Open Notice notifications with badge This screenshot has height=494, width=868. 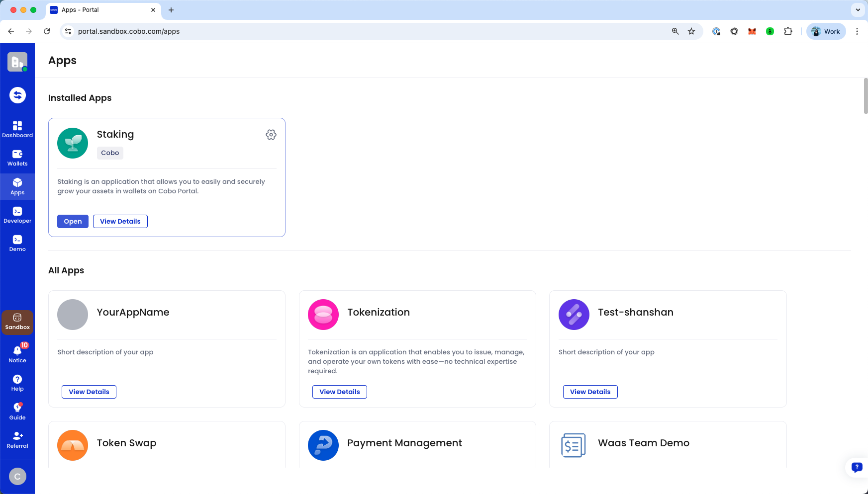pyautogui.click(x=17, y=353)
